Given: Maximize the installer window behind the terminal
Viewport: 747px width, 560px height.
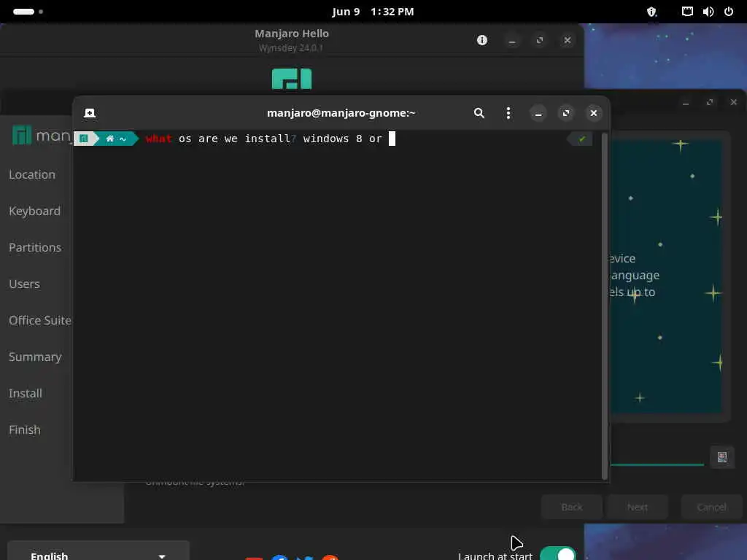Looking at the screenshot, I should click(x=710, y=102).
